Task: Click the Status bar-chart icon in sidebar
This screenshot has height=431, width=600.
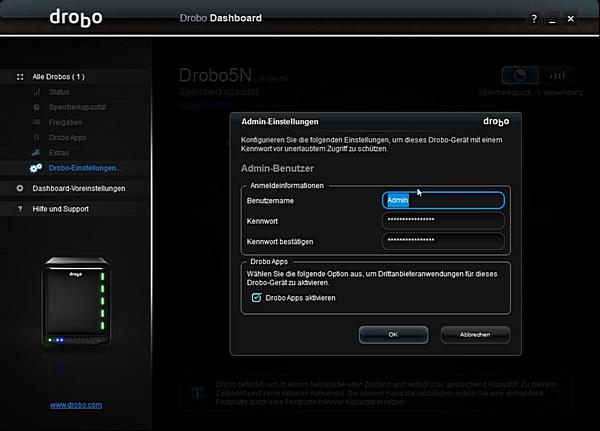Action: tap(36, 92)
